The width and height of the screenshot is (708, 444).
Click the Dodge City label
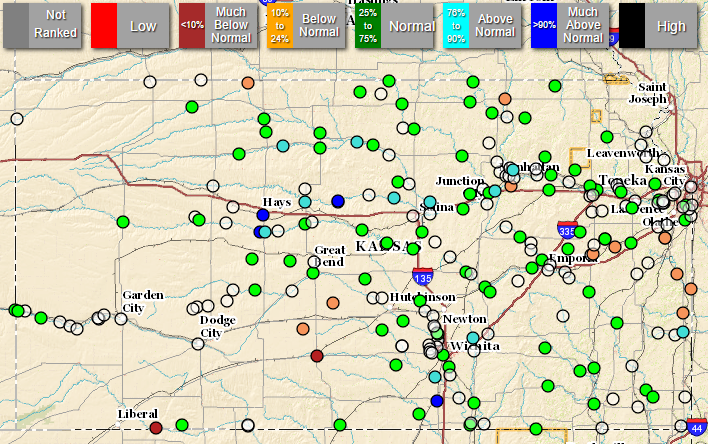pyautogui.click(x=218, y=327)
